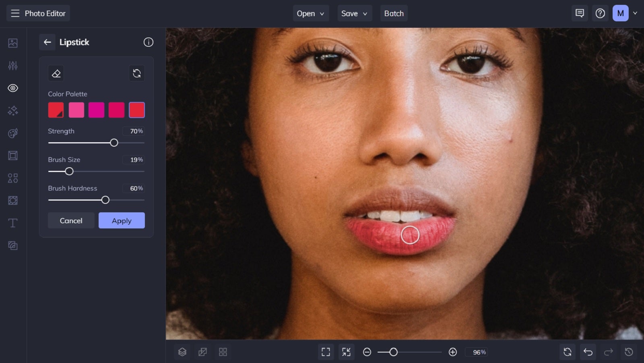Toggle eraser mode in the Lipstick panel
Image resolution: width=644 pixels, height=363 pixels.
pyautogui.click(x=56, y=73)
